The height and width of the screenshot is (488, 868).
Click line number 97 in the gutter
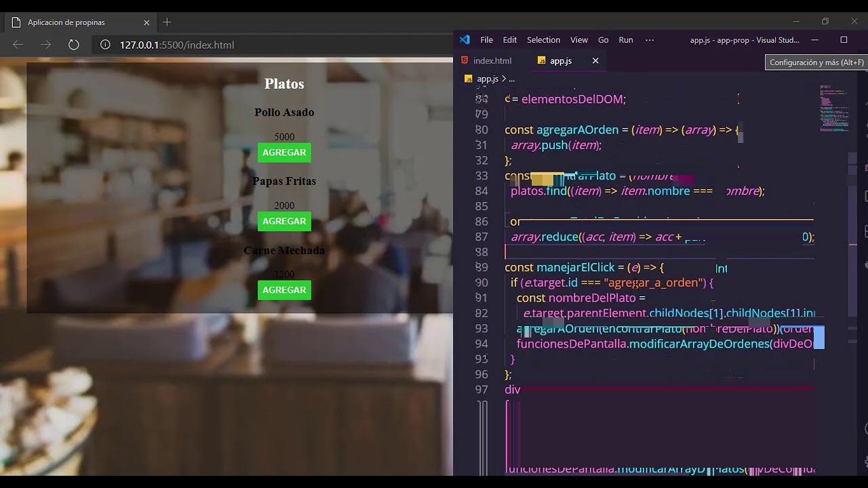(481, 390)
